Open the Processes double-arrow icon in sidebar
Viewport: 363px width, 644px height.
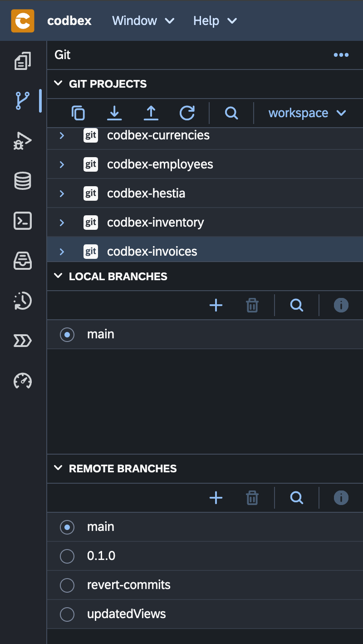point(23,341)
